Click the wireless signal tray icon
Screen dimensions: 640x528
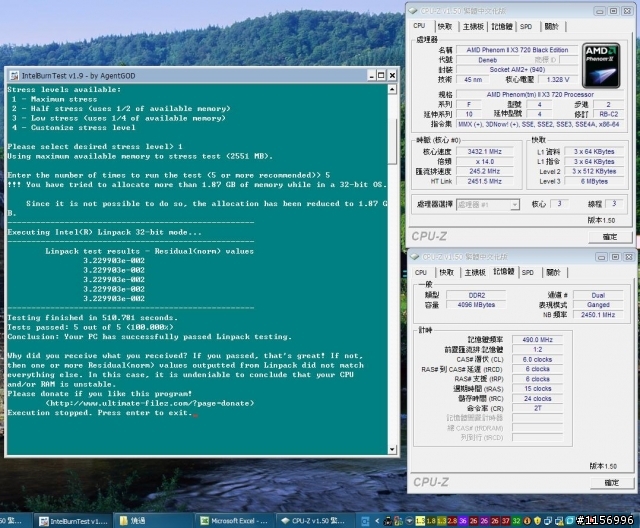coord(409,521)
